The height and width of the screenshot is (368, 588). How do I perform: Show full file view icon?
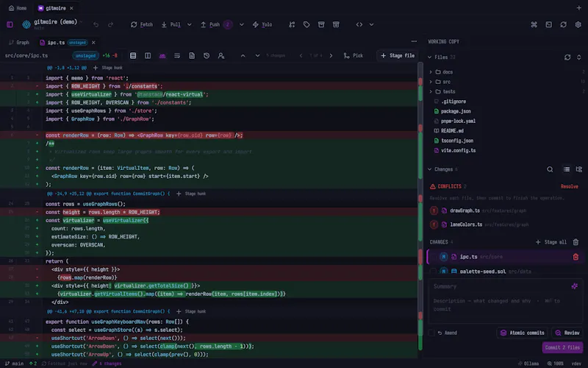(x=192, y=56)
